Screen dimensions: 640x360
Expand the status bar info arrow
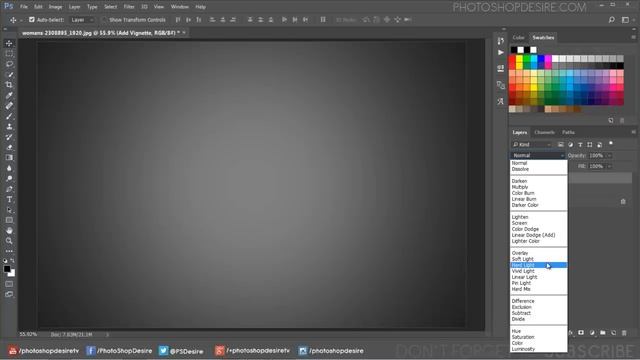pos(107,335)
